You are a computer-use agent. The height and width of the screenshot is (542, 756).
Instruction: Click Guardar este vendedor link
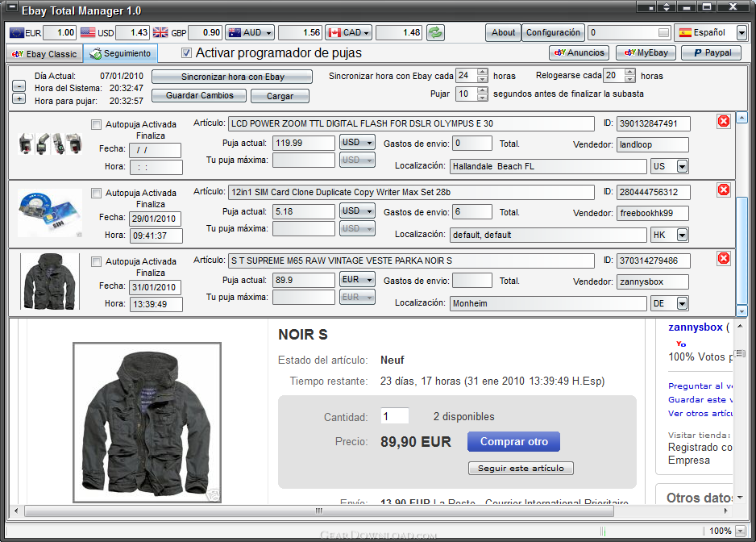point(700,399)
